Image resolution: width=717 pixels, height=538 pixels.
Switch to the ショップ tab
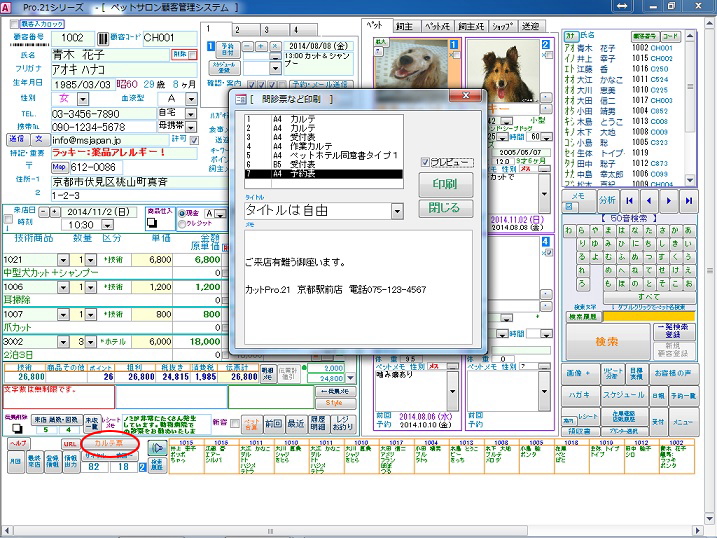[503, 27]
